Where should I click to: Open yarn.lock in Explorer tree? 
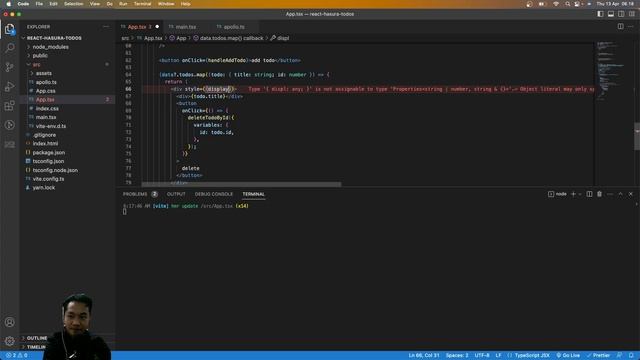(x=44, y=188)
